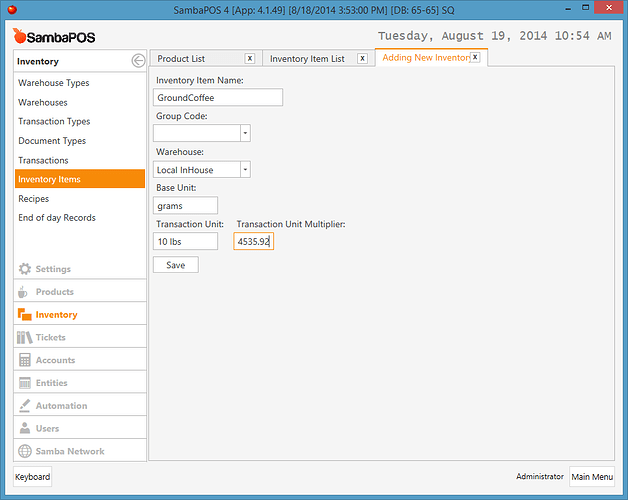
Task: Open the Tickets section
Action: [80, 337]
